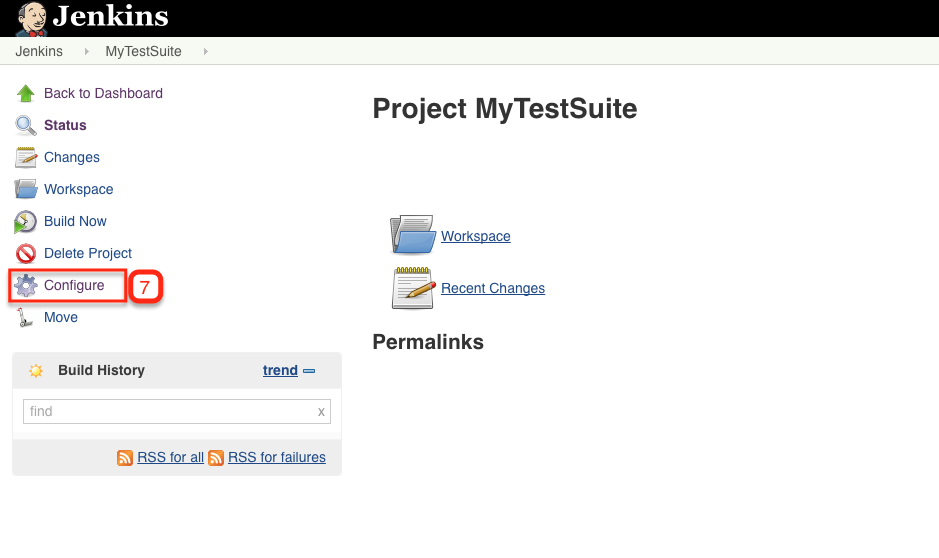Click the green up-arrow Dashboard icon
The width and height of the screenshot is (939, 558).
(x=26, y=93)
